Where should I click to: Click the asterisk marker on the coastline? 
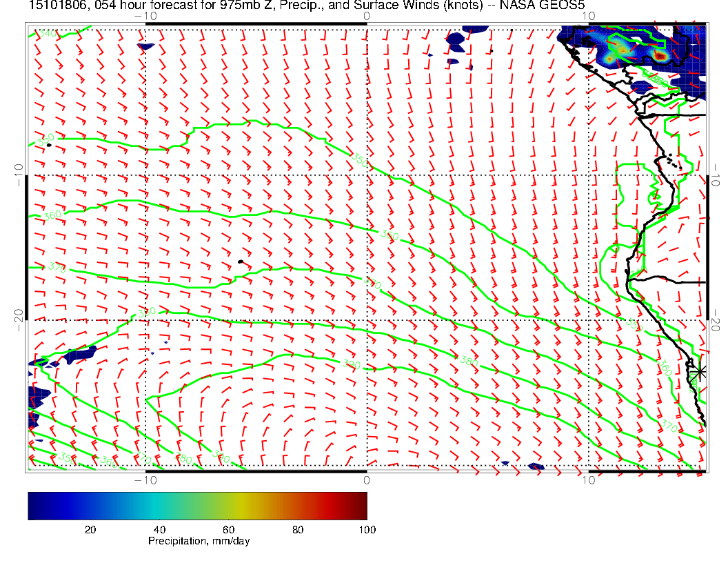point(700,371)
